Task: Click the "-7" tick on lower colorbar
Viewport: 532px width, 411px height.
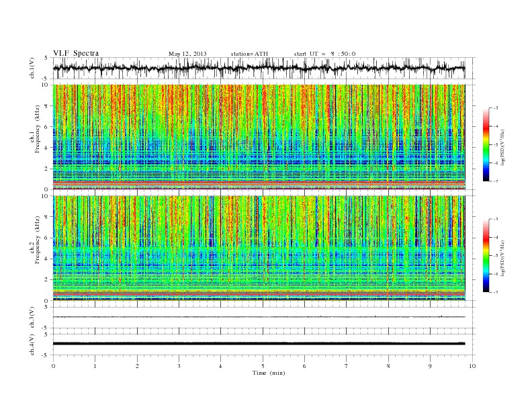Action: pos(495,292)
